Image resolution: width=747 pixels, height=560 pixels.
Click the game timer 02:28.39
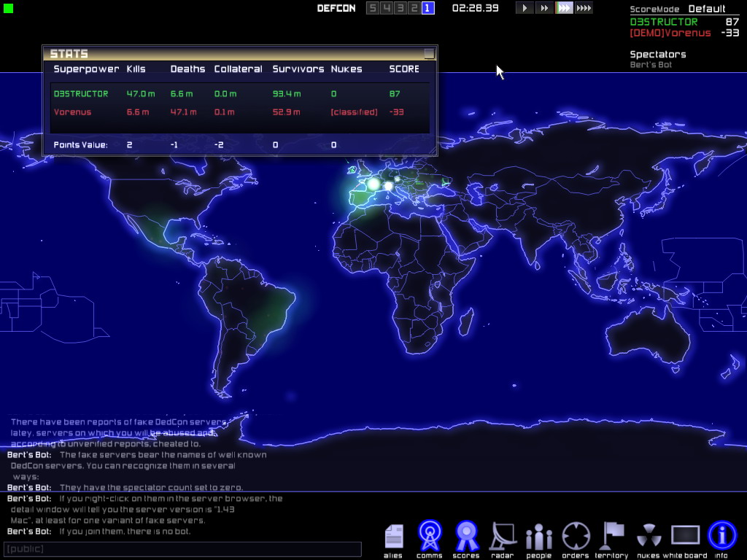(476, 8)
